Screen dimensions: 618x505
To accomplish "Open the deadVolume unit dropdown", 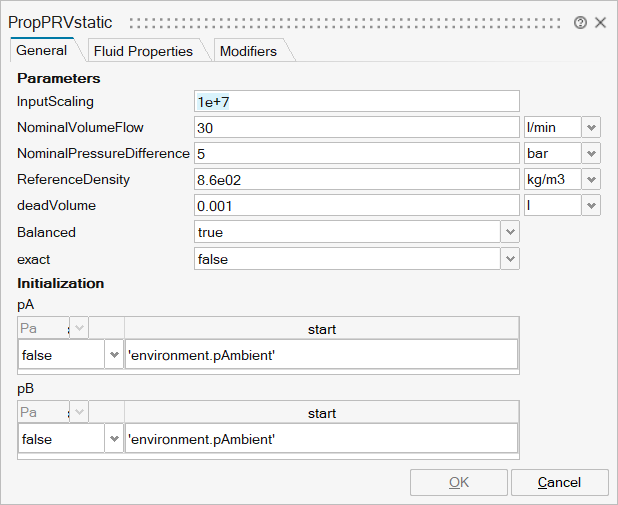I will (x=590, y=205).
